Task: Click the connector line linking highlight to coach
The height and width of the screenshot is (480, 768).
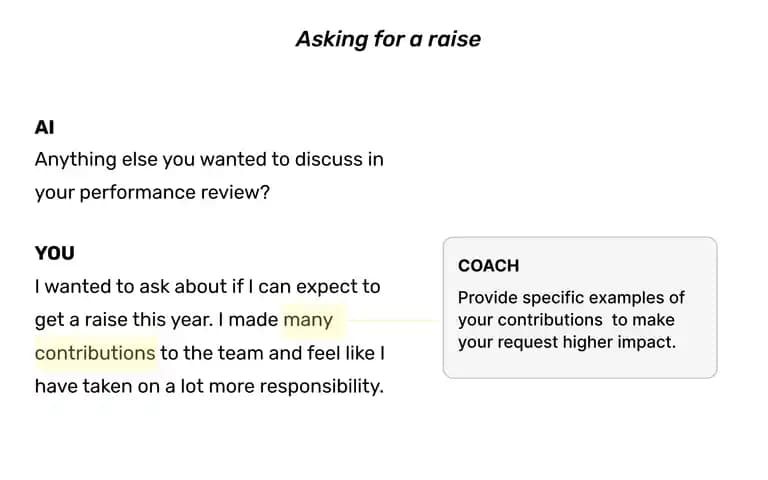Action: (393, 321)
